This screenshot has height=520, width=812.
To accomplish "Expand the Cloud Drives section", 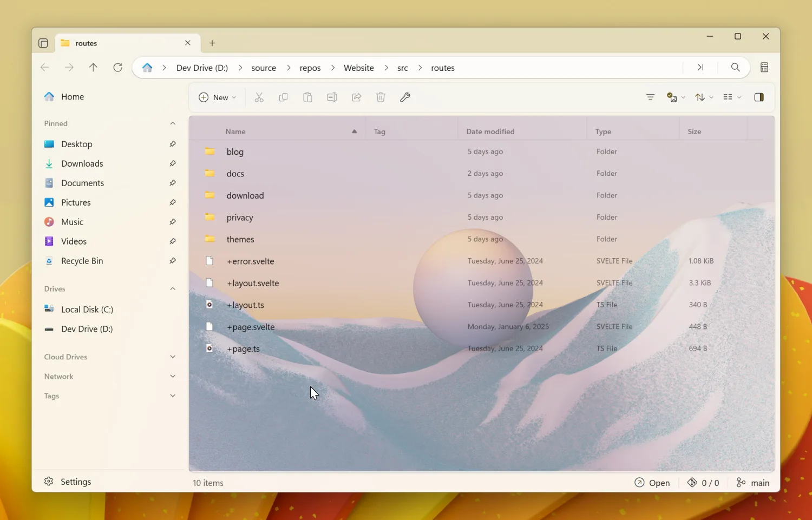I will [172, 357].
